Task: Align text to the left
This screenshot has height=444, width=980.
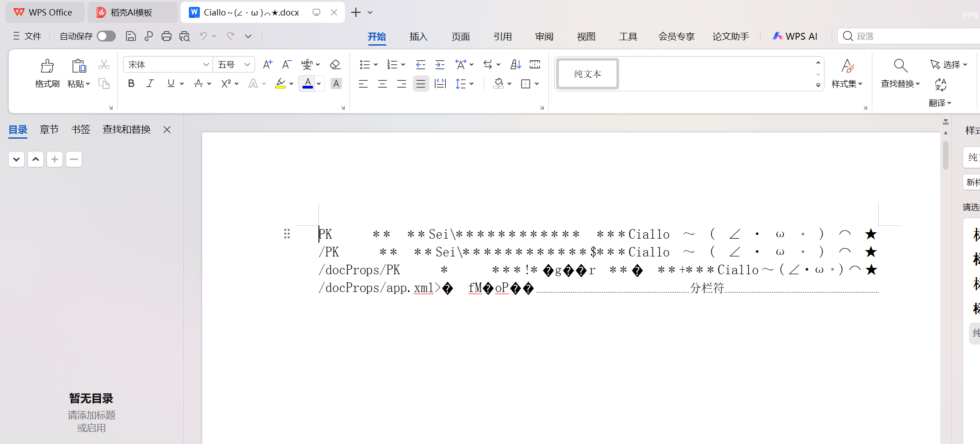Action: pos(363,84)
